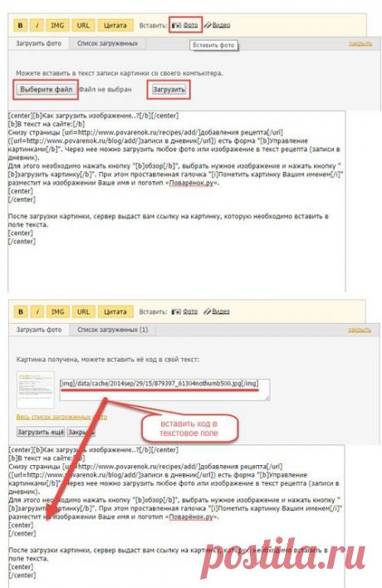Click Цитата button in lower editor toolbar
The height and width of the screenshot is (588, 382).
click(x=115, y=311)
